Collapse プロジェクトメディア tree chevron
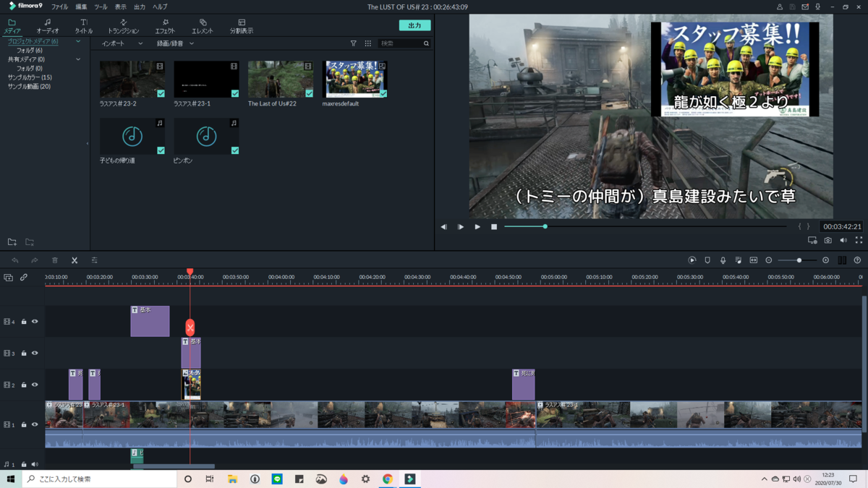This screenshot has height=488, width=868. click(x=78, y=41)
